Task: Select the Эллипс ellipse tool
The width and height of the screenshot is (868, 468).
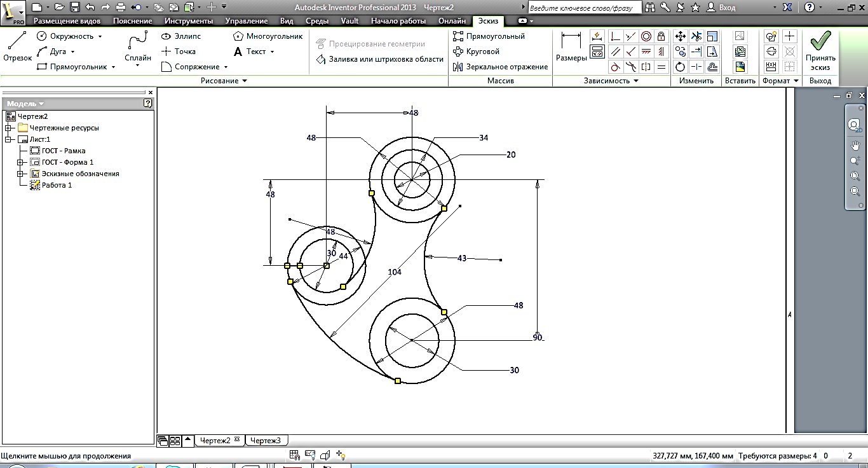Action: click(181, 36)
